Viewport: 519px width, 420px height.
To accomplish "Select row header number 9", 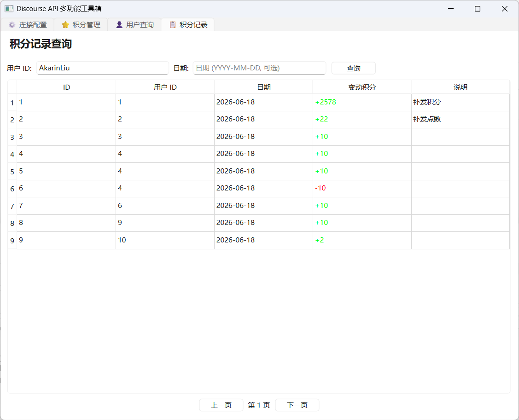I will (x=12, y=241).
